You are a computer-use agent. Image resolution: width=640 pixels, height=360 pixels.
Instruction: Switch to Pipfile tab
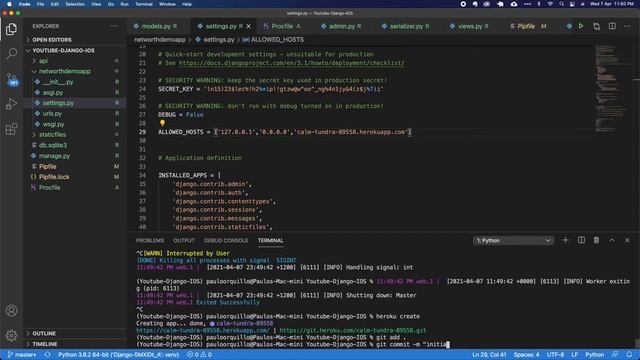click(x=526, y=26)
